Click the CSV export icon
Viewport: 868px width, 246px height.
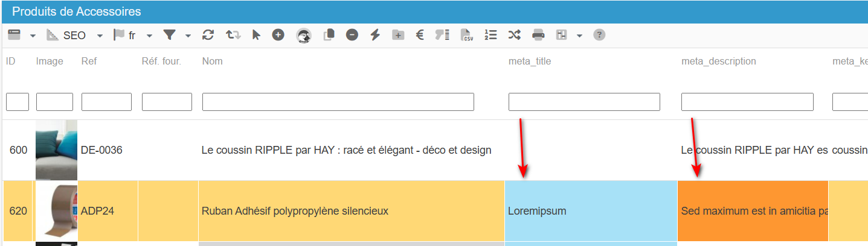(466, 35)
